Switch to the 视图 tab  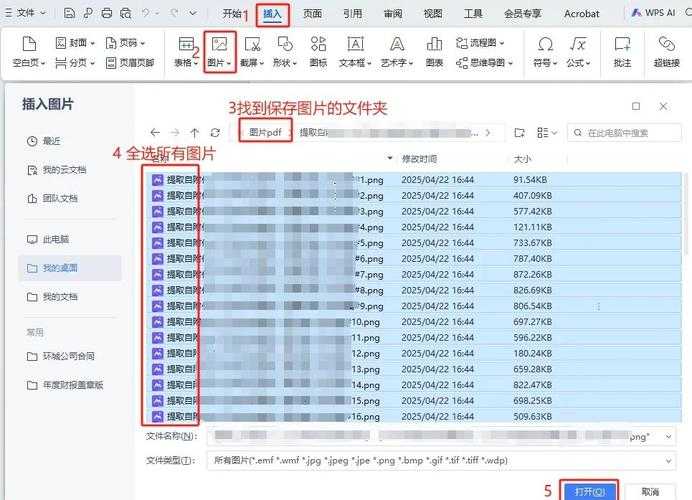(433, 14)
